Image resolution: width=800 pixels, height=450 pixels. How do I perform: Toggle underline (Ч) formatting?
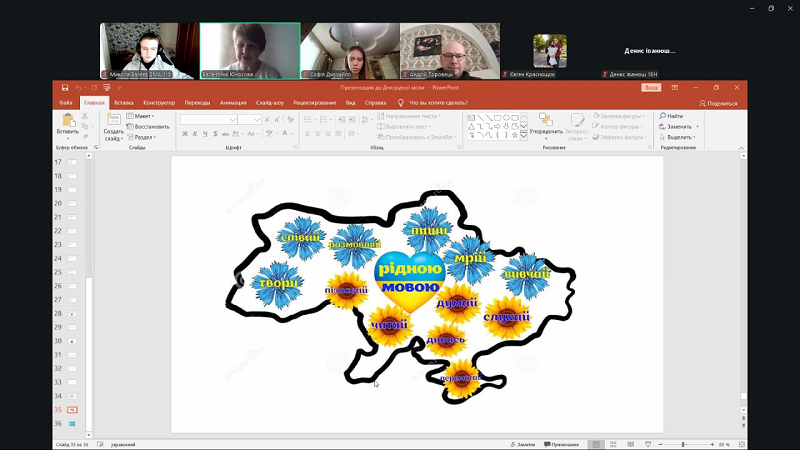[x=204, y=133]
